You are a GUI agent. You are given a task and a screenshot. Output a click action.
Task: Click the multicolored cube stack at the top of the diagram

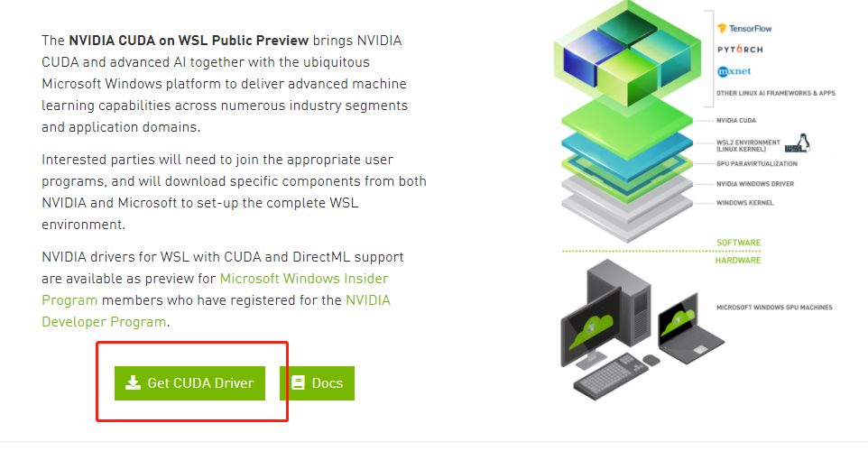coord(628,55)
